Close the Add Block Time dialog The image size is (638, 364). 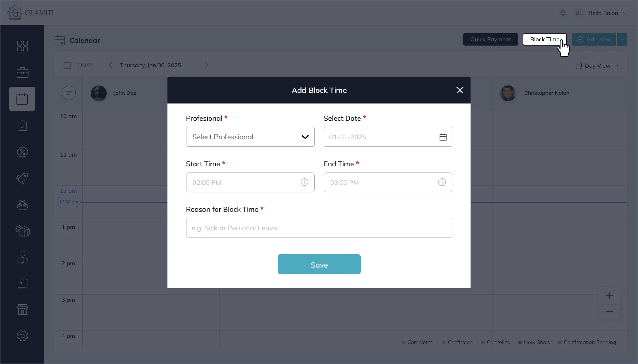pyautogui.click(x=460, y=90)
